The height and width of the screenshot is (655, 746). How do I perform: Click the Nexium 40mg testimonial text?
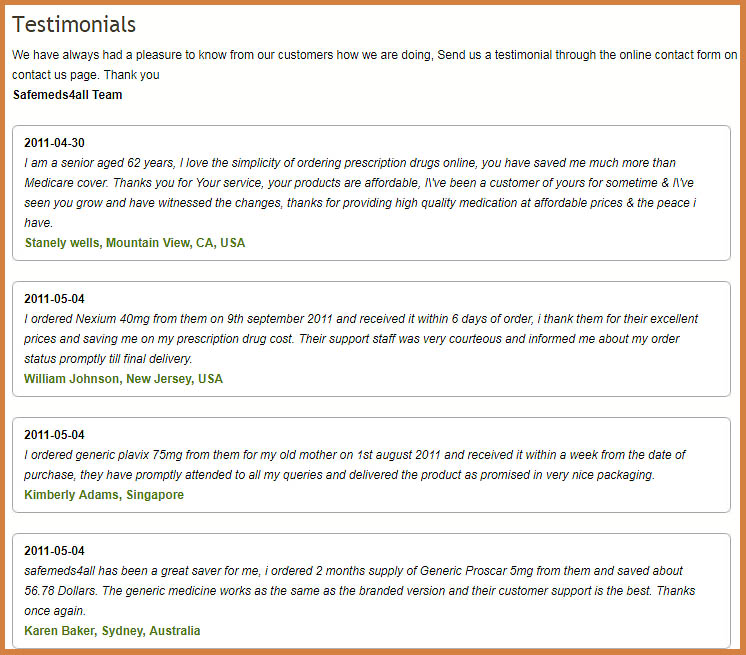click(x=361, y=339)
